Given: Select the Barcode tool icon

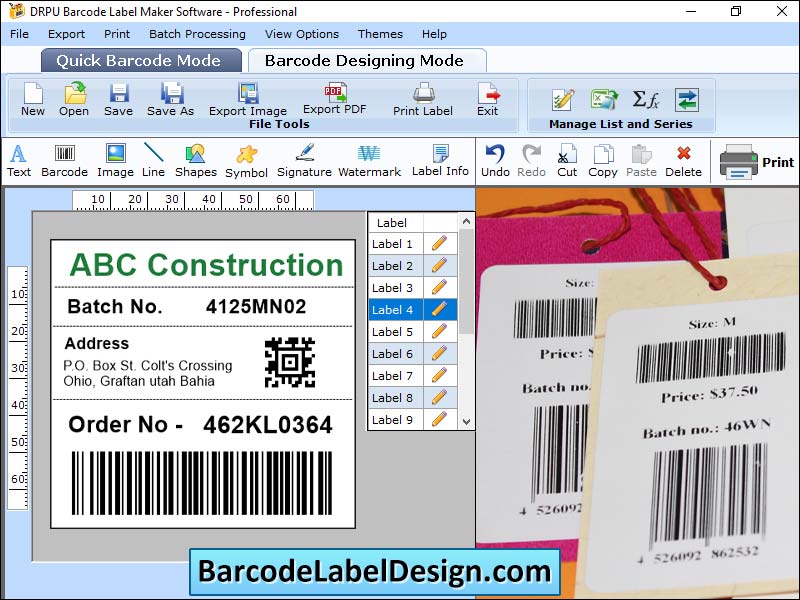Looking at the screenshot, I should (x=64, y=154).
